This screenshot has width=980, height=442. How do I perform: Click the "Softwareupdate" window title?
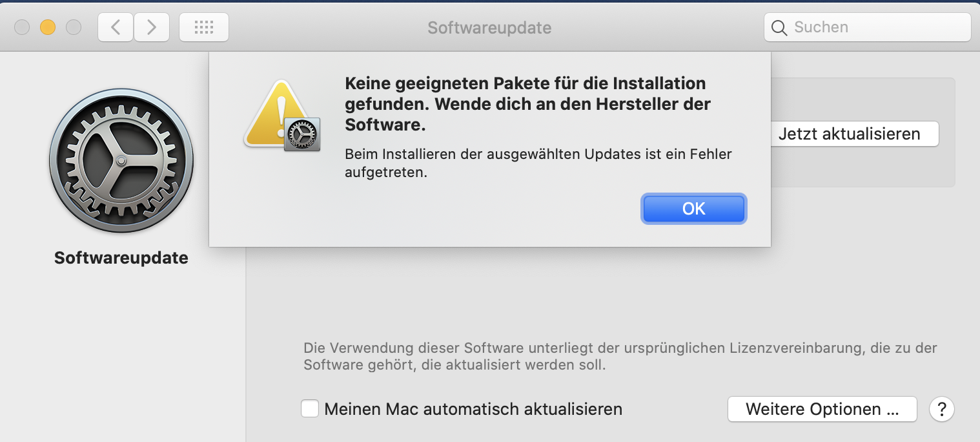click(489, 28)
